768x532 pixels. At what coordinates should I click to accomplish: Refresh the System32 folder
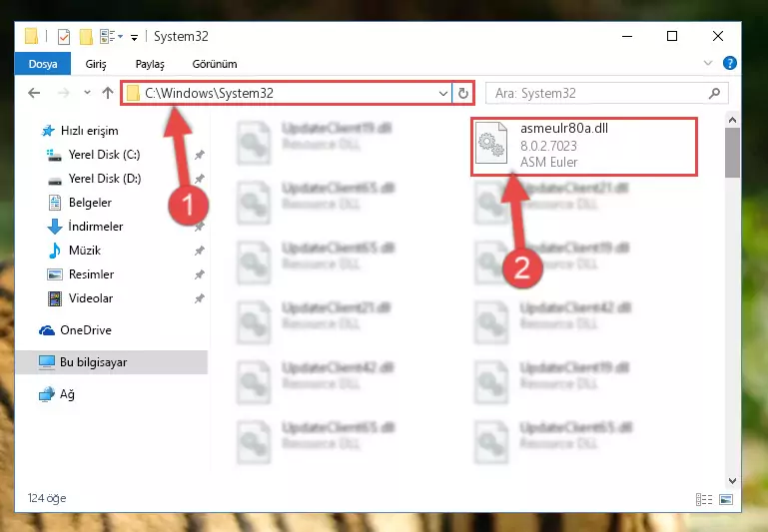[x=462, y=93]
